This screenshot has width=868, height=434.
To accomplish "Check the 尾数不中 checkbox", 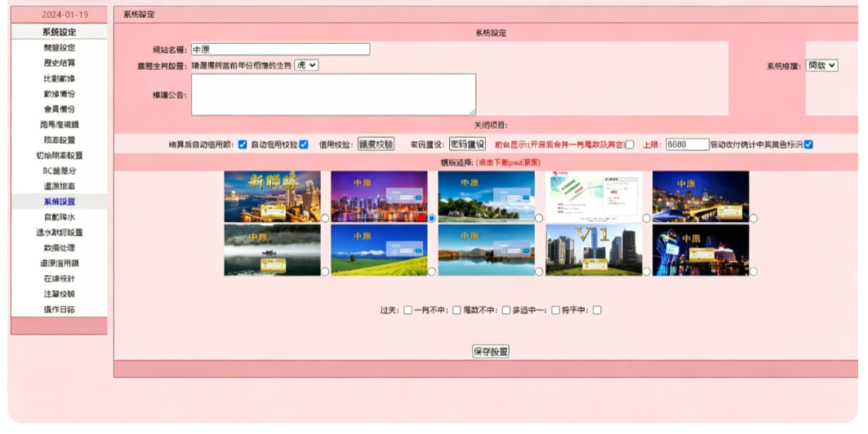I will coord(506,310).
